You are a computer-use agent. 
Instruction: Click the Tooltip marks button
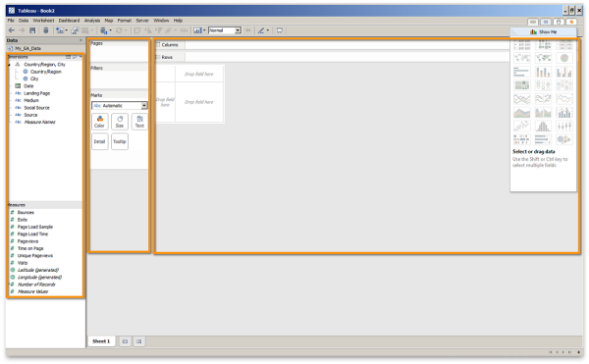[x=120, y=141]
